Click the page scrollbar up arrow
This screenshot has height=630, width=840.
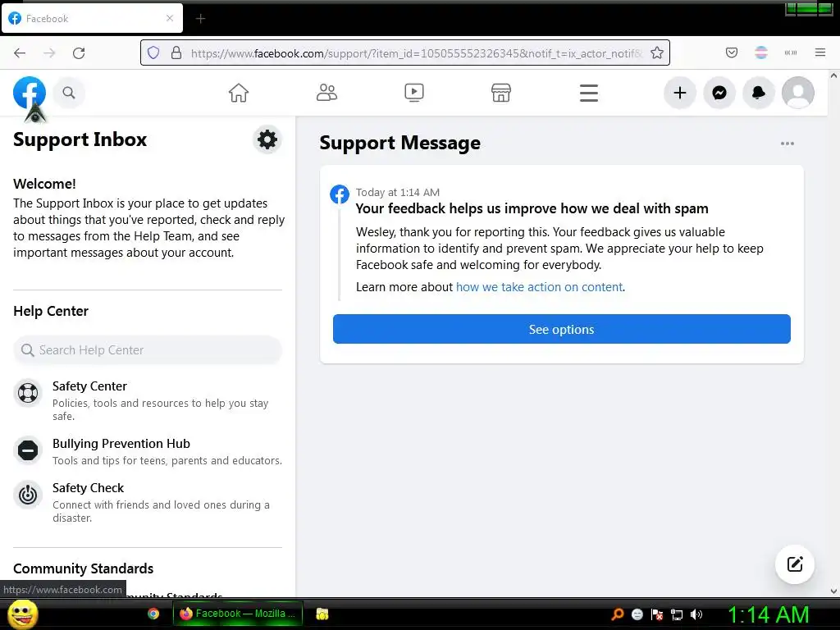point(833,75)
